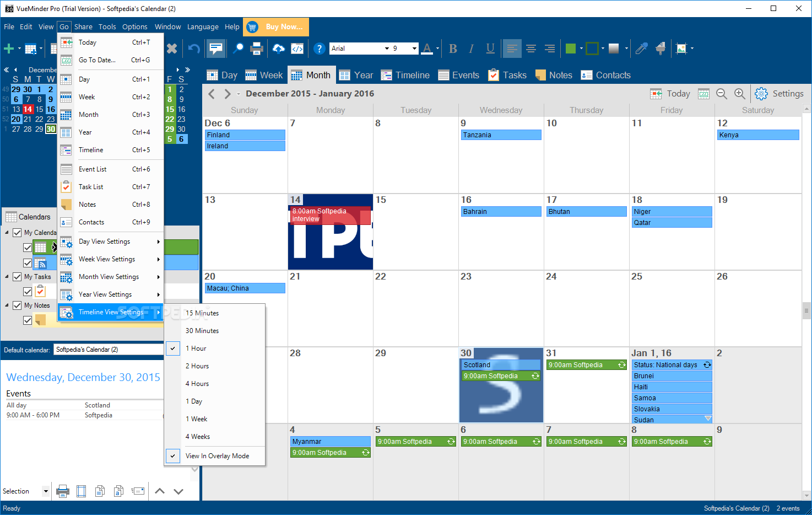Click the green fill color swatch
The image size is (812, 515).
[x=571, y=49]
